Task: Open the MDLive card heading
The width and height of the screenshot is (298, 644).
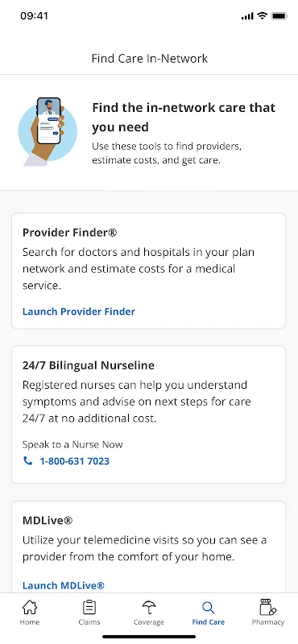Action: pos(48,521)
